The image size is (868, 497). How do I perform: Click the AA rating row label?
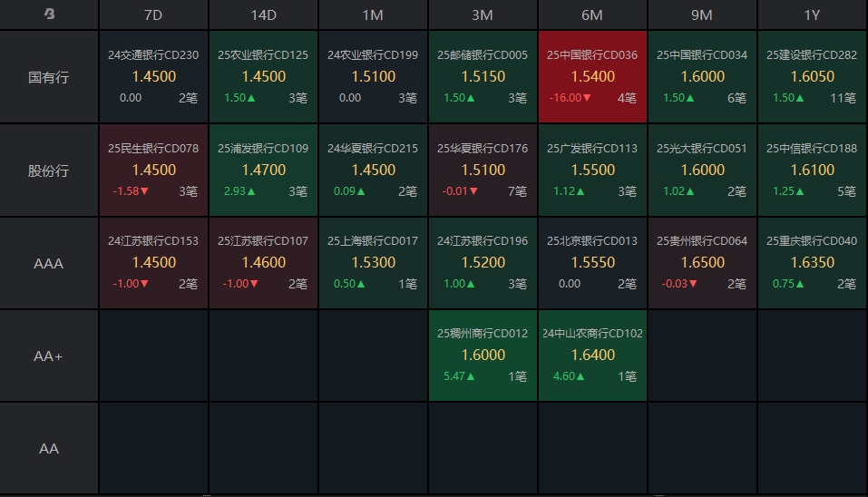pos(49,448)
